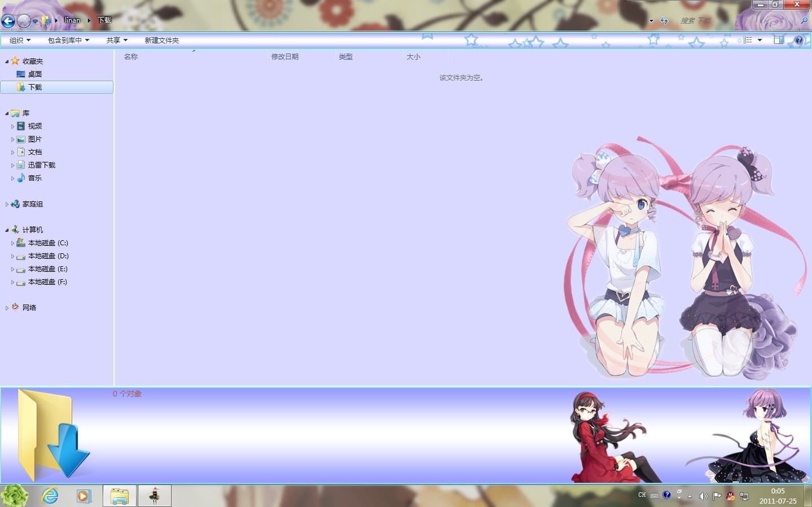Click the large download folder details icon
The width and height of the screenshot is (812, 507).
tap(53, 435)
